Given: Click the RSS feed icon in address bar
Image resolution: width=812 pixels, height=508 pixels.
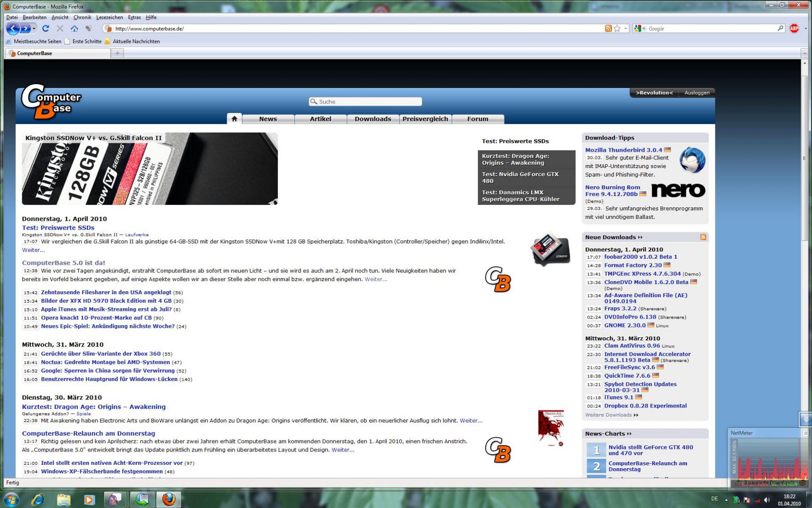Looking at the screenshot, I should click(x=608, y=29).
